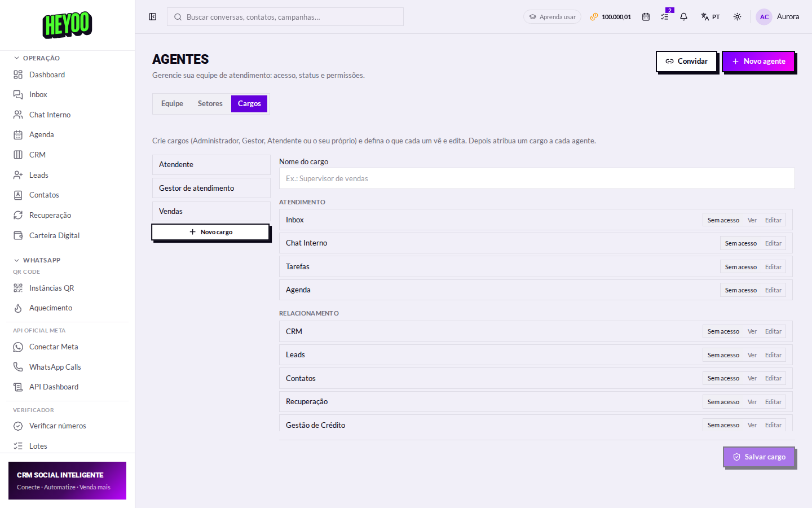Click the Salvar cargo button

[759, 457]
